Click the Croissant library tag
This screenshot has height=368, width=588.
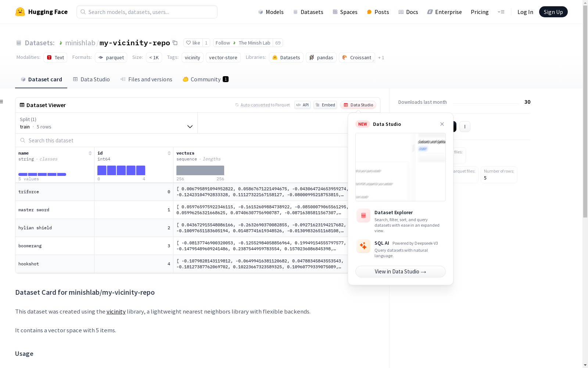[x=357, y=57]
